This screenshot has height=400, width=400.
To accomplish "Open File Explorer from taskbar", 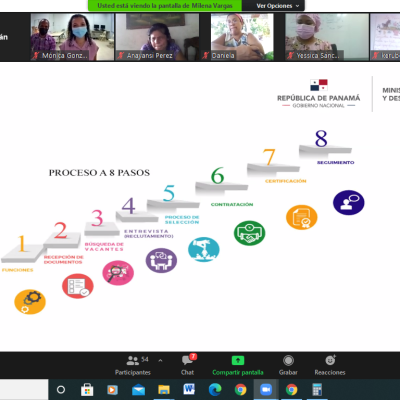I will 164,389.
